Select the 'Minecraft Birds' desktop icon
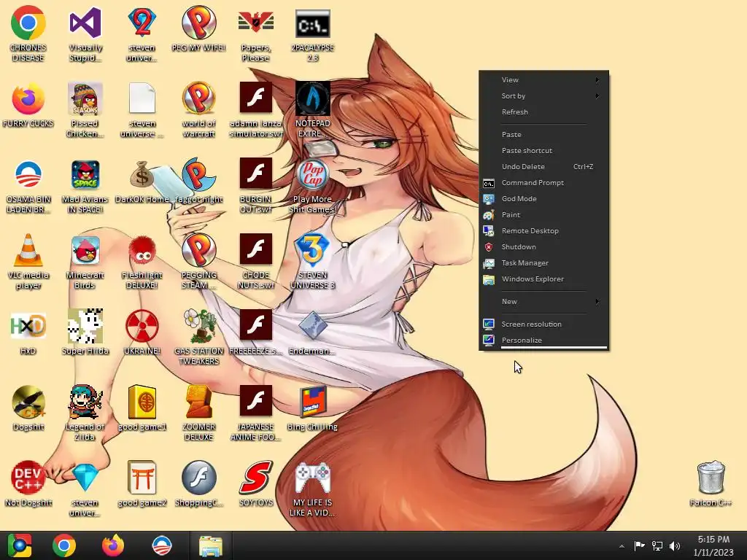747x560 pixels. pos(85,262)
